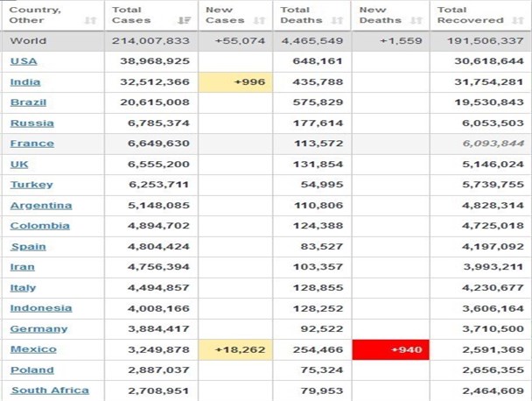532x401 pixels.
Task: Click the South Africa link
Action: [x=50, y=390]
